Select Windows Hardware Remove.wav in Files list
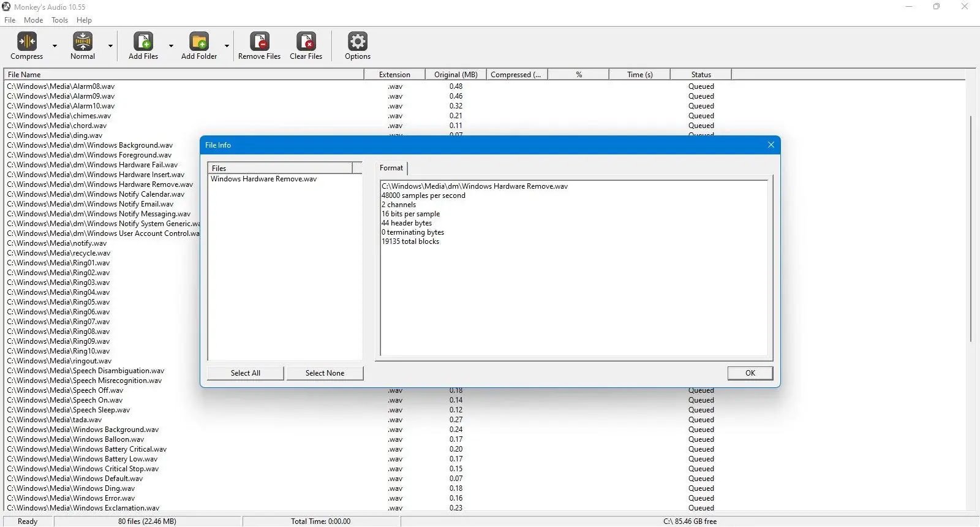Image resolution: width=980 pixels, height=527 pixels. [264, 179]
